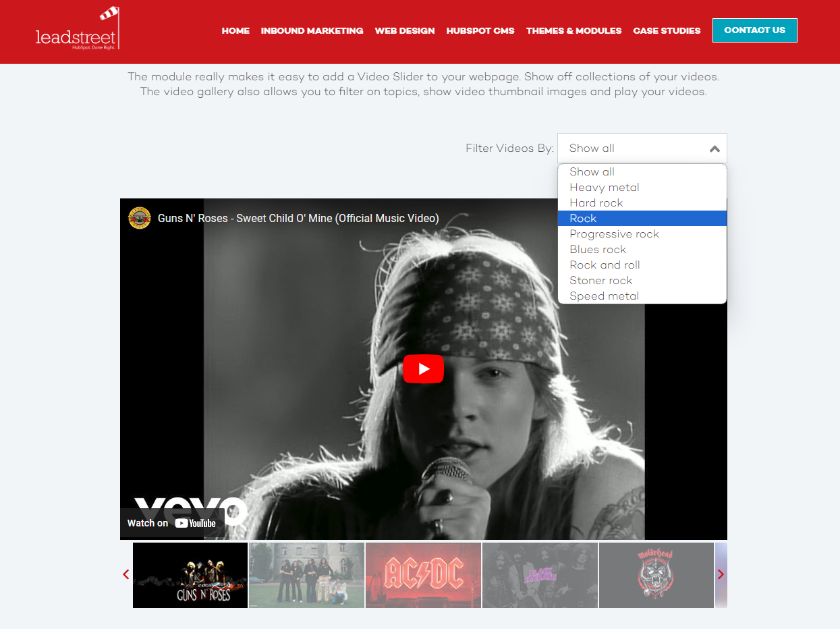
Task: Open Guns N' Roses channel avatar
Action: [140, 218]
